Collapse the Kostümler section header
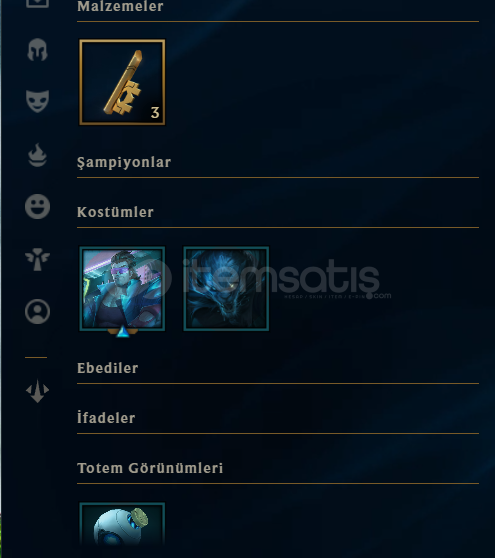The image size is (495, 558). click(x=115, y=212)
